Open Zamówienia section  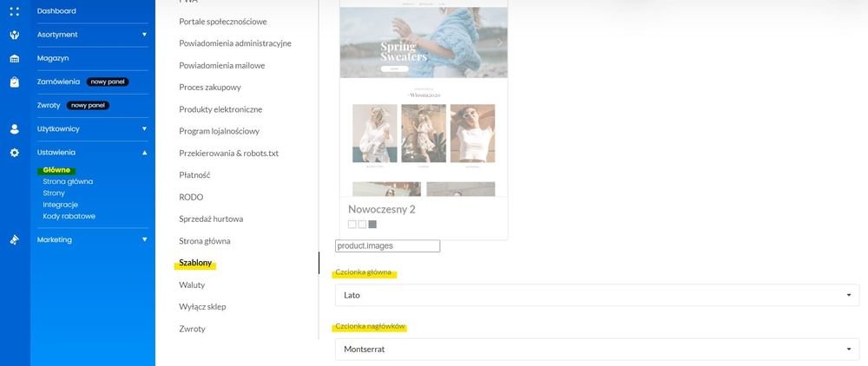pyautogui.click(x=59, y=82)
